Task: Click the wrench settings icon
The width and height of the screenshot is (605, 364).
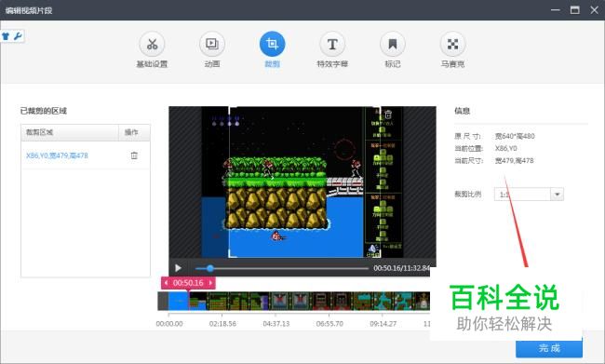Action: click(18, 36)
